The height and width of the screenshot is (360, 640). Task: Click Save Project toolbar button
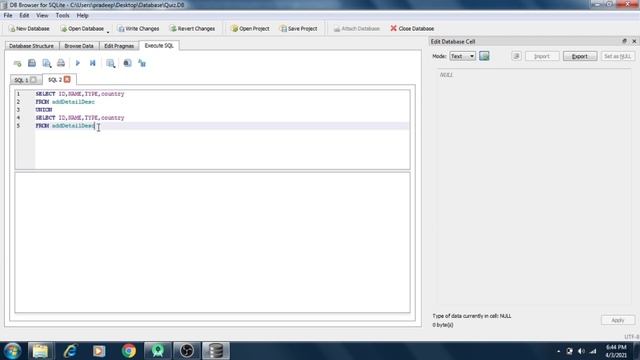click(298, 29)
